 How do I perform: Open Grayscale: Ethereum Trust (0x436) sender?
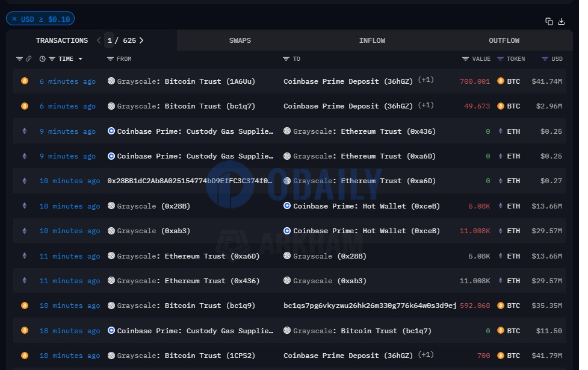[x=188, y=281]
